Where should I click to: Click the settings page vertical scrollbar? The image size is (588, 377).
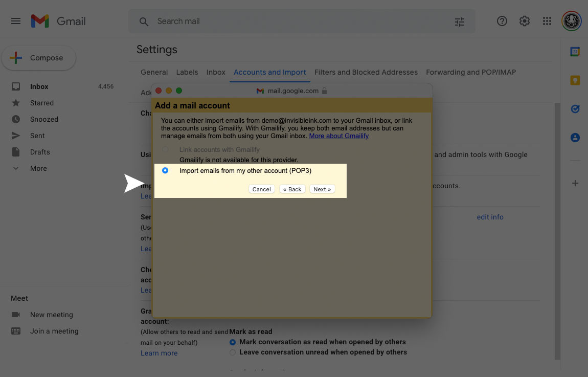pyautogui.click(x=557, y=231)
